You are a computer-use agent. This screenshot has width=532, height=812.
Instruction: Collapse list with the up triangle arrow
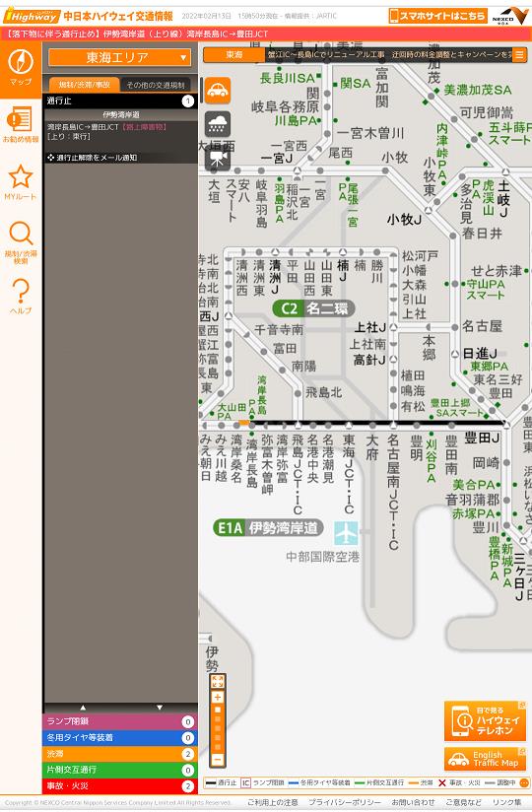coord(83,707)
